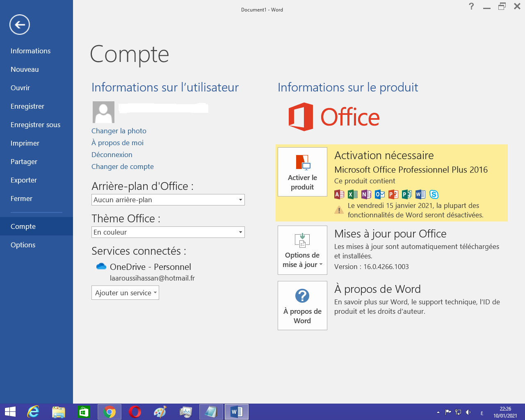
Task: Open File Explorer from taskbar
Action: (59, 412)
